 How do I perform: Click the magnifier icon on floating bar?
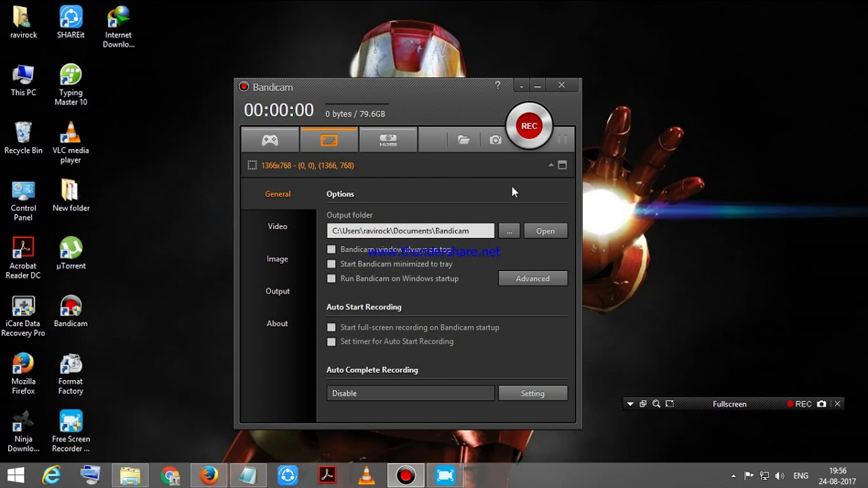tap(656, 404)
